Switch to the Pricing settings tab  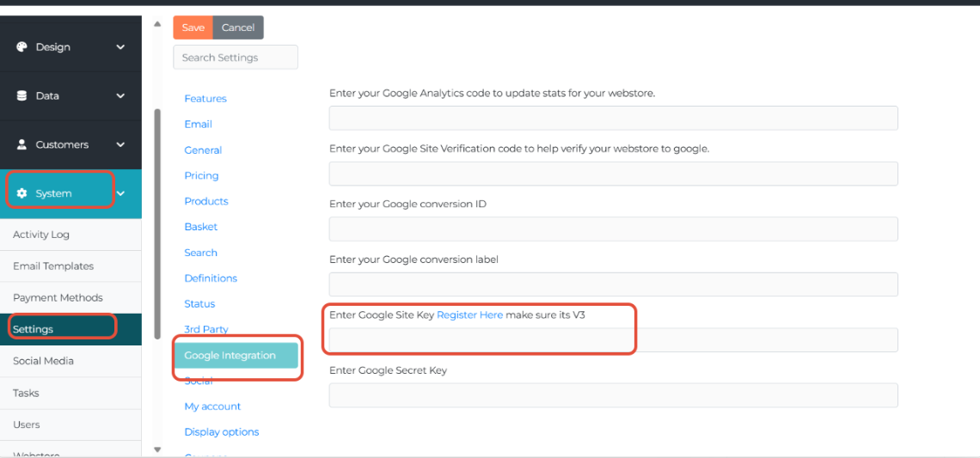coord(201,175)
